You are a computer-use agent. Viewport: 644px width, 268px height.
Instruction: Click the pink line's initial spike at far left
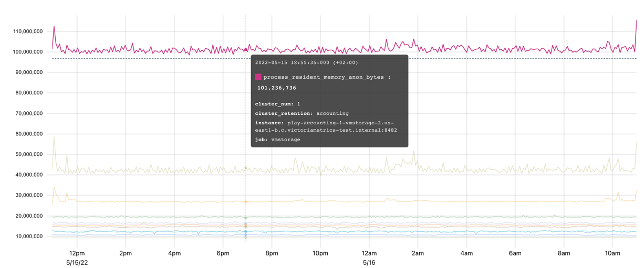(x=54, y=27)
